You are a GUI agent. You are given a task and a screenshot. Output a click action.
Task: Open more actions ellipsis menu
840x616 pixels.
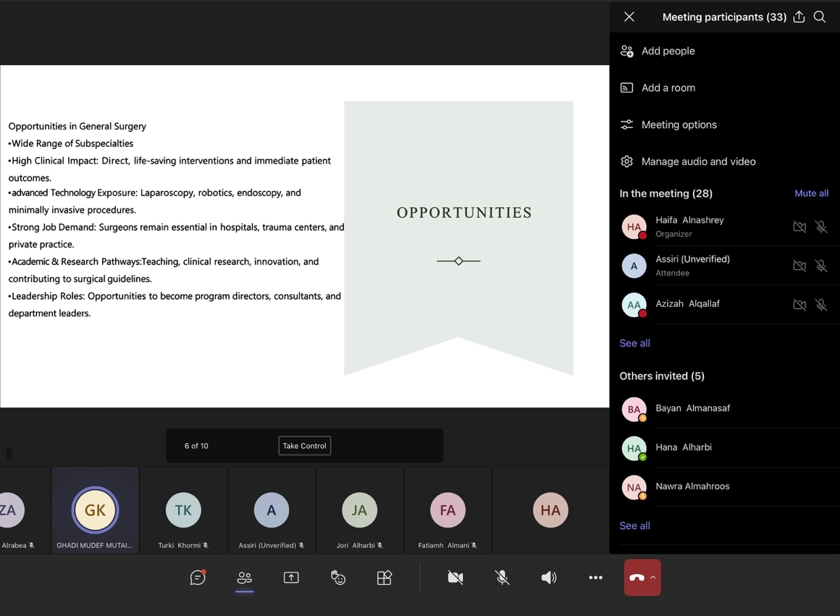[x=595, y=578]
